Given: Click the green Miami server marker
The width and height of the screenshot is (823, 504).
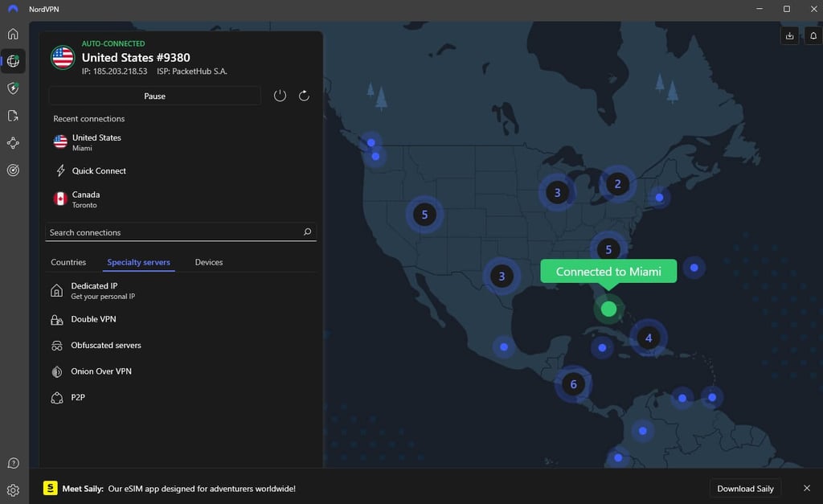Looking at the screenshot, I should click(x=608, y=309).
